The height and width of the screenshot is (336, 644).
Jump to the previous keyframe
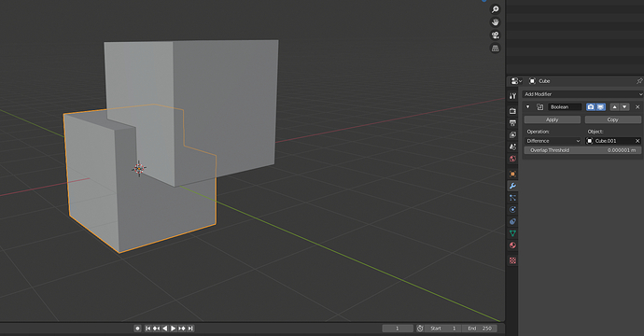click(x=156, y=329)
